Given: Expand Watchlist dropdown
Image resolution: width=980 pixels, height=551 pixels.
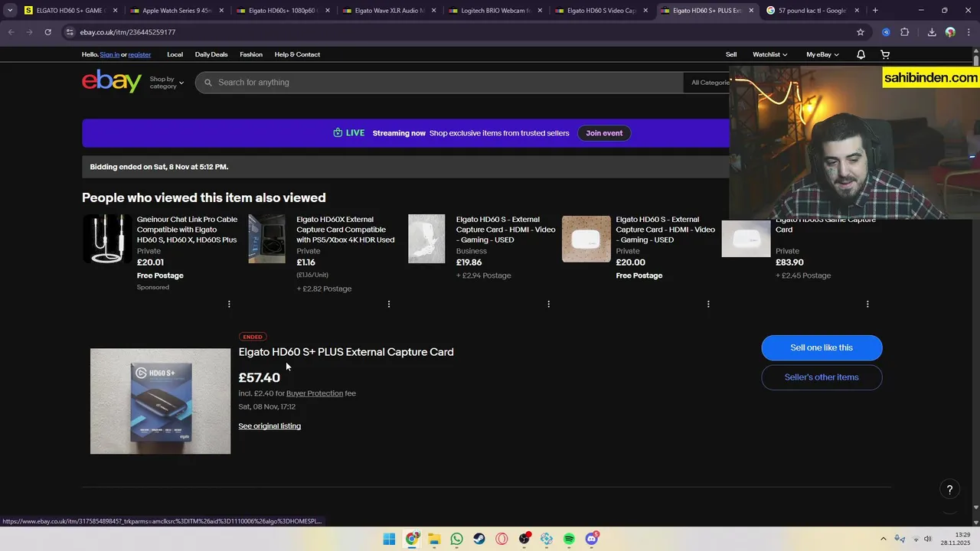Looking at the screenshot, I should (x=770, y=54).
